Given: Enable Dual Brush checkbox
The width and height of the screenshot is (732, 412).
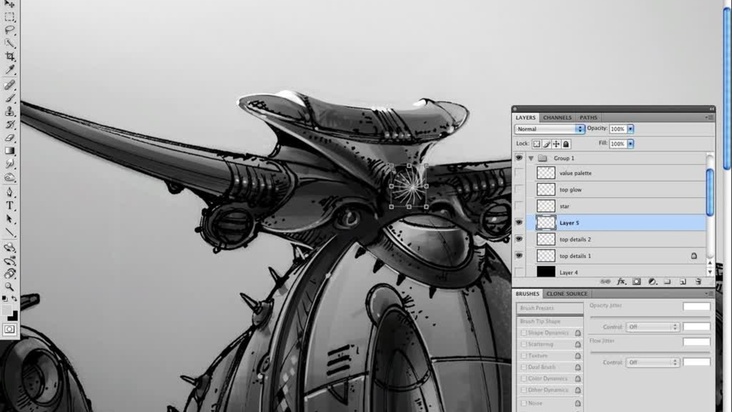Looking at the screenshot, I should click(523, 367).
